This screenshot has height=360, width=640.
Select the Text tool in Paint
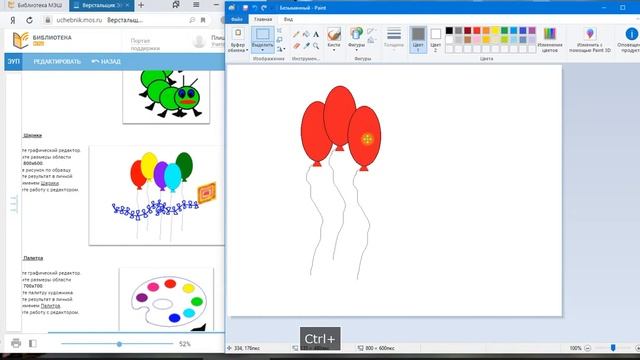[316, 34]
